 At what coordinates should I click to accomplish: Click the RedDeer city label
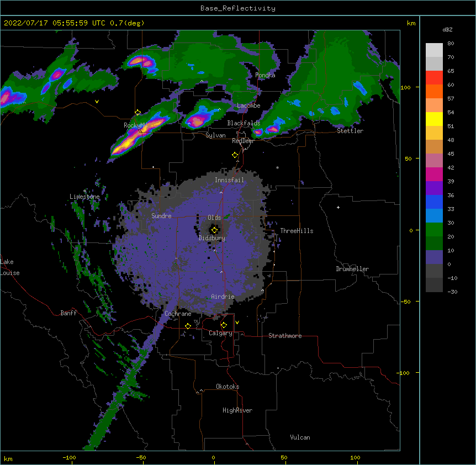(x=243, y=141)
